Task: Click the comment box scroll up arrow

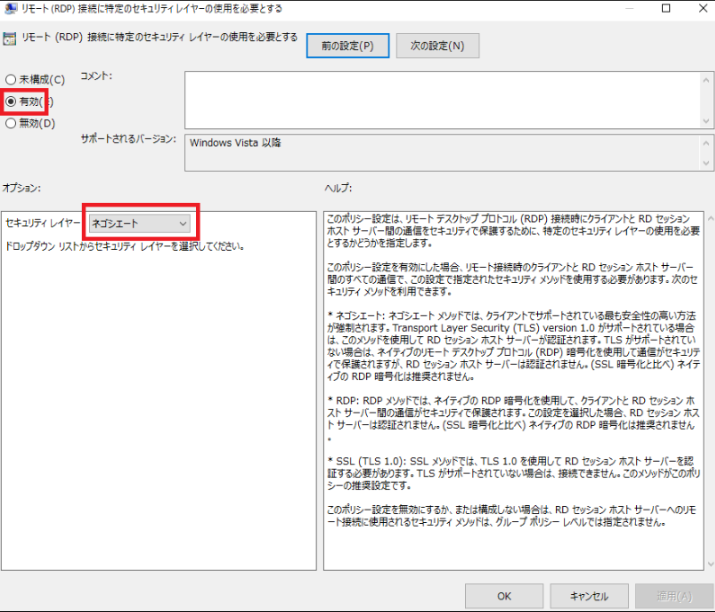Action: pyautogui.click(x=706, y=80)
